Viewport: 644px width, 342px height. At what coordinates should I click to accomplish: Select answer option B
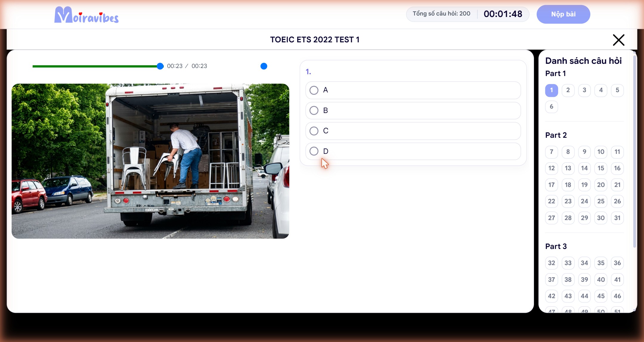pyautogui.click(x=413, y=111)
